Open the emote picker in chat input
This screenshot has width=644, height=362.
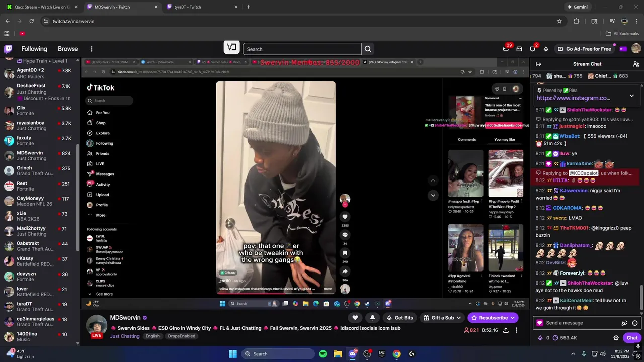635,323
